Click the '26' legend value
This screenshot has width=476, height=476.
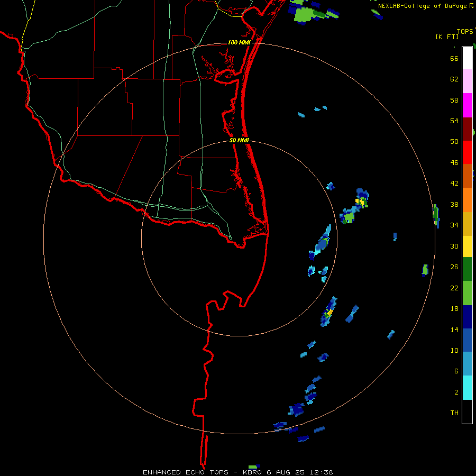[x=454, y=267]
